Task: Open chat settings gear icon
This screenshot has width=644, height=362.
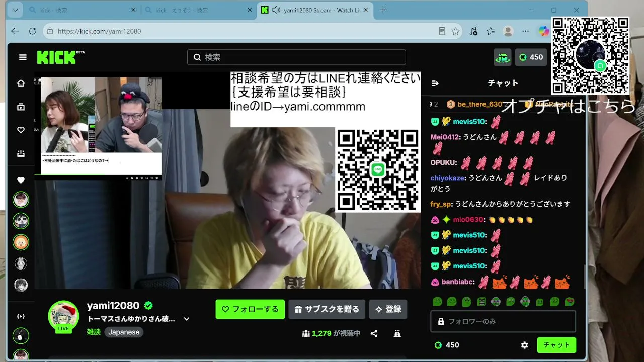Action: tap(525, 345)
